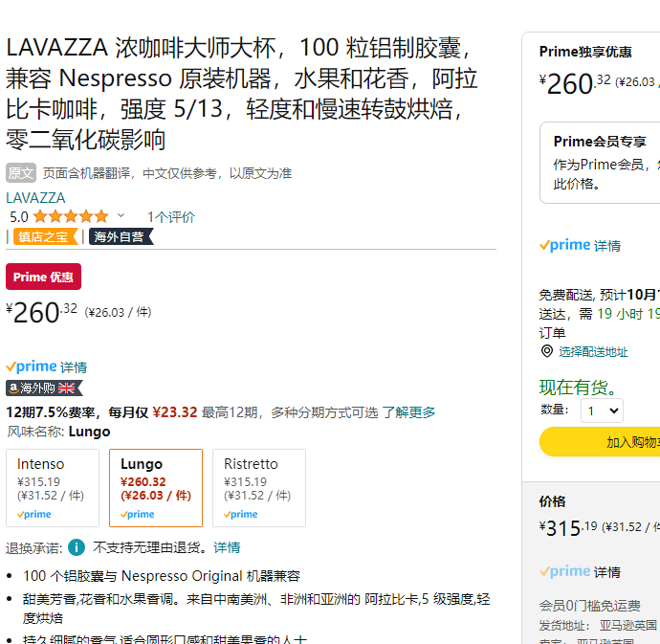Click the ¥315.19 price under 价格

568,527
